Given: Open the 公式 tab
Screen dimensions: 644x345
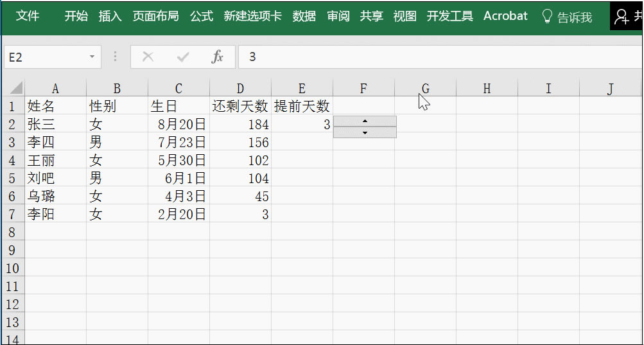Looking at the screenshot, I should pyautogui.click(x=201, y=16).
